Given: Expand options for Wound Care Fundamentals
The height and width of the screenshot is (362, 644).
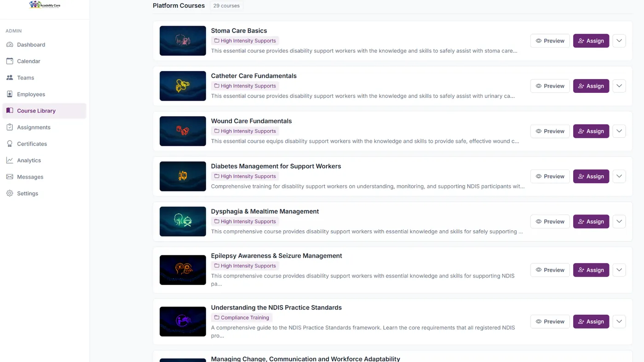Looking at the screenshot, I should point(619,131).
